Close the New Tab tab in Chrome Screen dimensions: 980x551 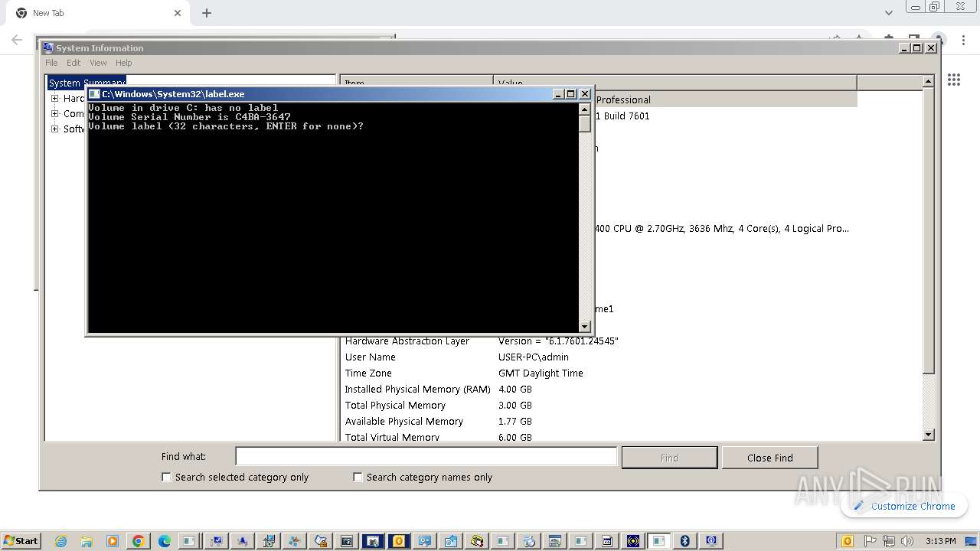(178, 13)
